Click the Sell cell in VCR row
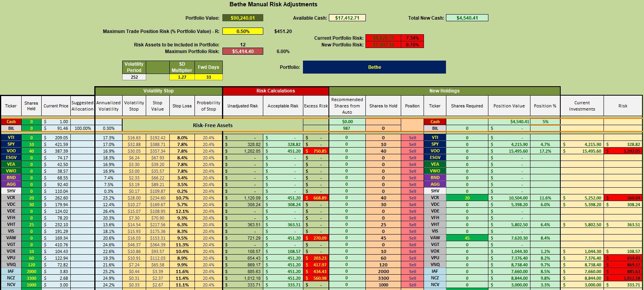 tap(412, 198)
